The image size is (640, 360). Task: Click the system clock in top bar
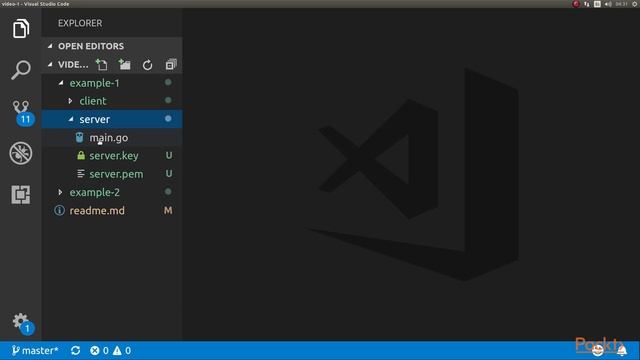(621, 4)
